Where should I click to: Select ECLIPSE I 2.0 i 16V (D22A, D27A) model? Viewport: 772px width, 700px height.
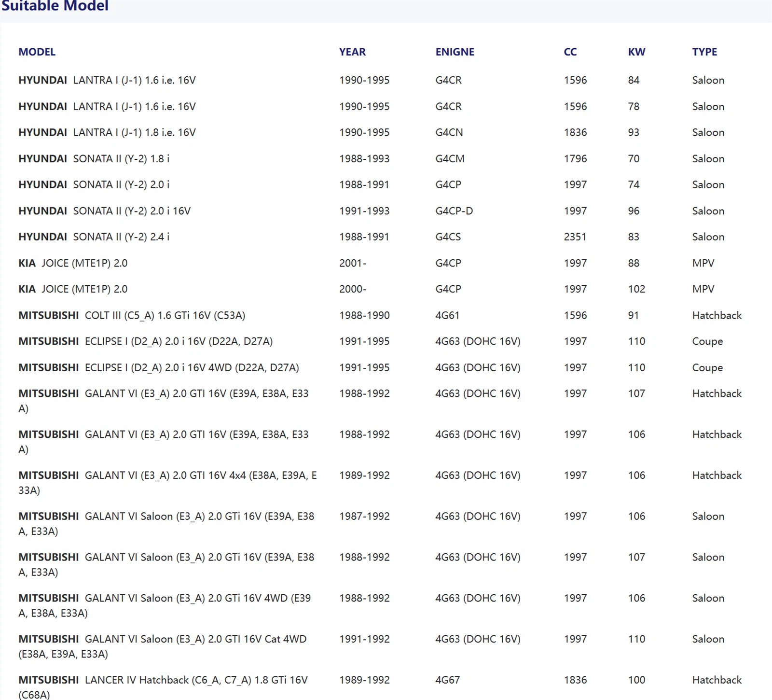pos(146,341)
